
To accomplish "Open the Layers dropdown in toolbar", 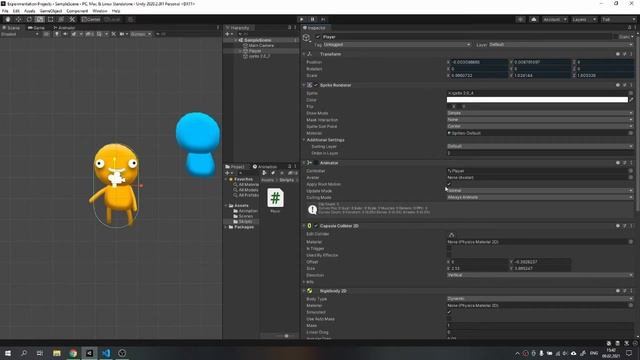I will coord(584,19).
